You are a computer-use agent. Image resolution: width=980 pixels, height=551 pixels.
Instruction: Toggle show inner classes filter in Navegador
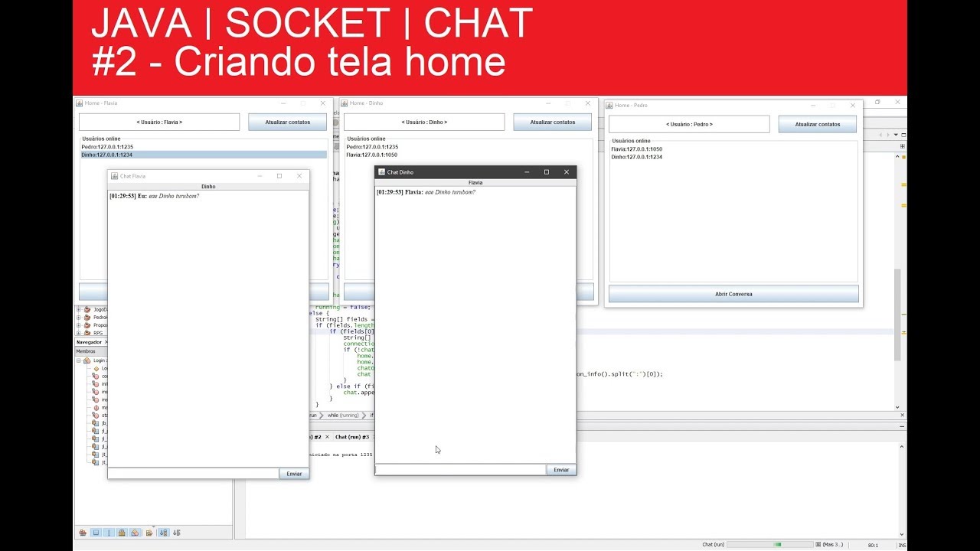tap(135, 533)
